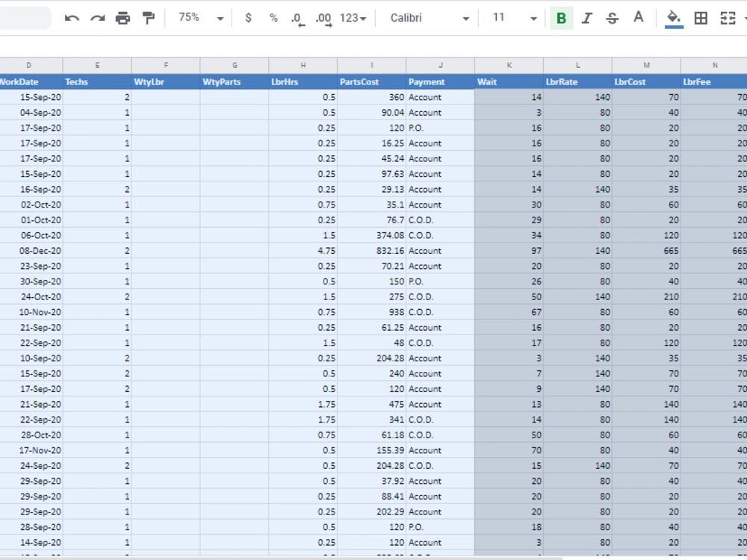Click the LbrFee header cell
This screenshot has height=560, width=747.
pos(714,82)
